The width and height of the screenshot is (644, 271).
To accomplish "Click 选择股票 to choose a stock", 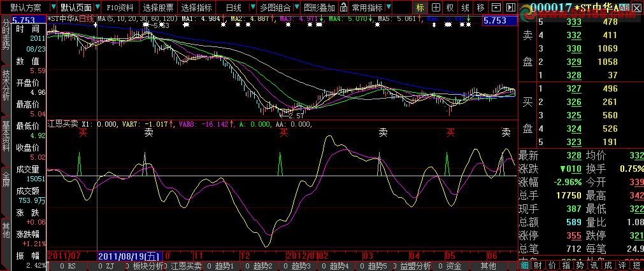I will pyautogui.click(x=159, y=8).
